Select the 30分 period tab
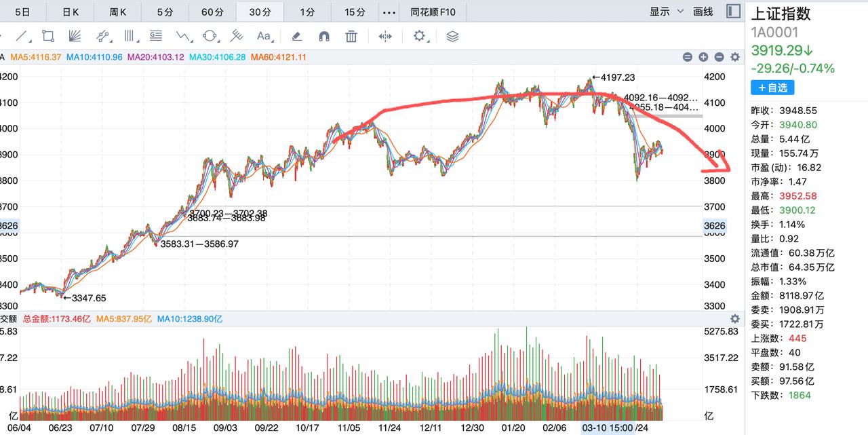Viewport: 868px width, 435px height. tap(260, 12)
